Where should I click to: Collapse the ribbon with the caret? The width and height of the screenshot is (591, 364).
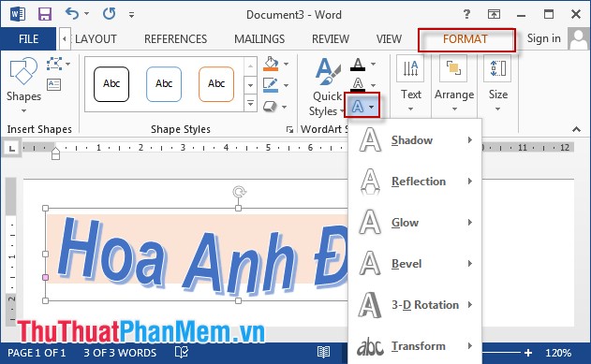pyautogui.click(x=576, y=129)
